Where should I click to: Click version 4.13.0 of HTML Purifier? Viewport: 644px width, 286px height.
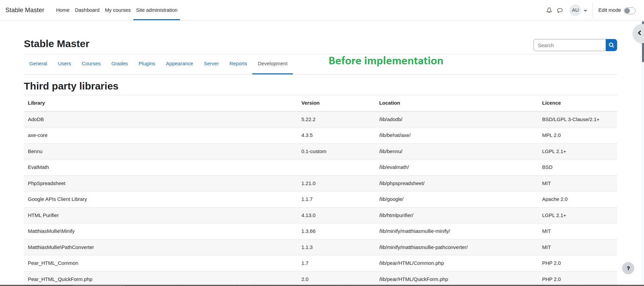tap(308, 215)
